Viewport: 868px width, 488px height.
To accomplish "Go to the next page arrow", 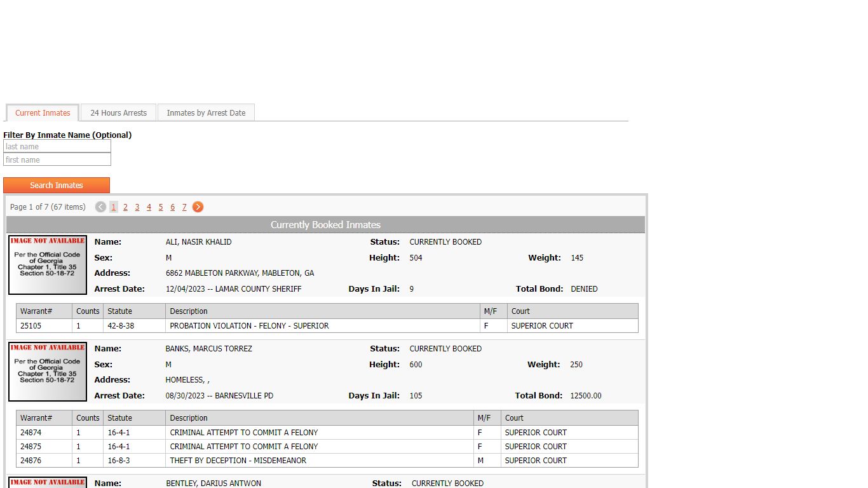I will pyautogui.click(x=198, y=207).
